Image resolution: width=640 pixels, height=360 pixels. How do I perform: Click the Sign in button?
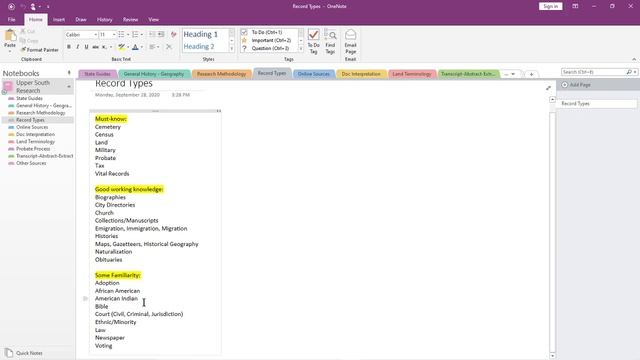550,6
